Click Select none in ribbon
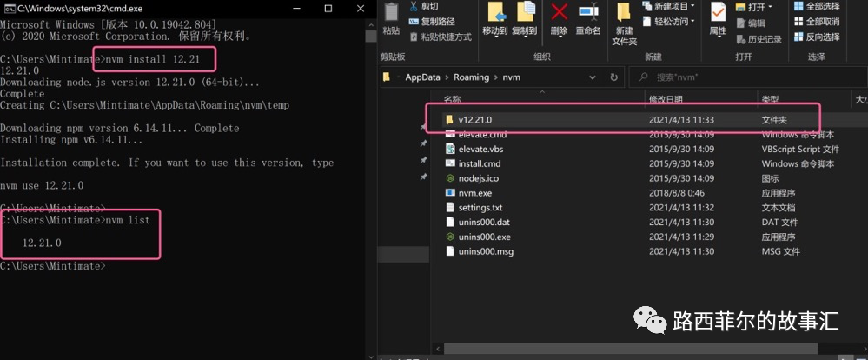 click(x=817, y=22)
